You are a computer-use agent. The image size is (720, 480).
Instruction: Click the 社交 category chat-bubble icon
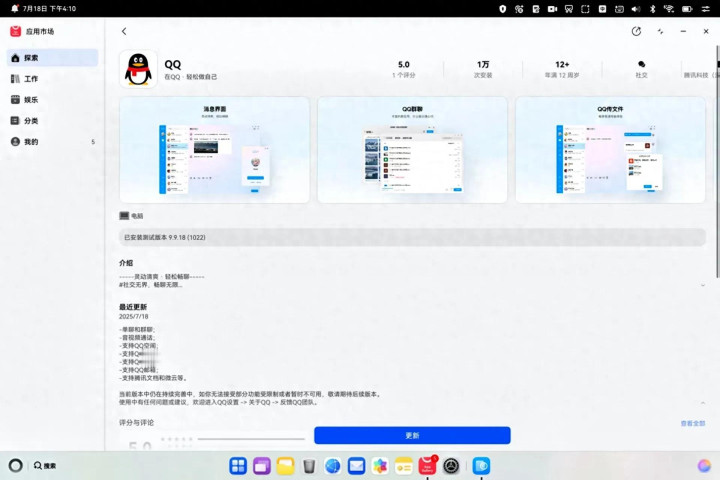point(641,64)
